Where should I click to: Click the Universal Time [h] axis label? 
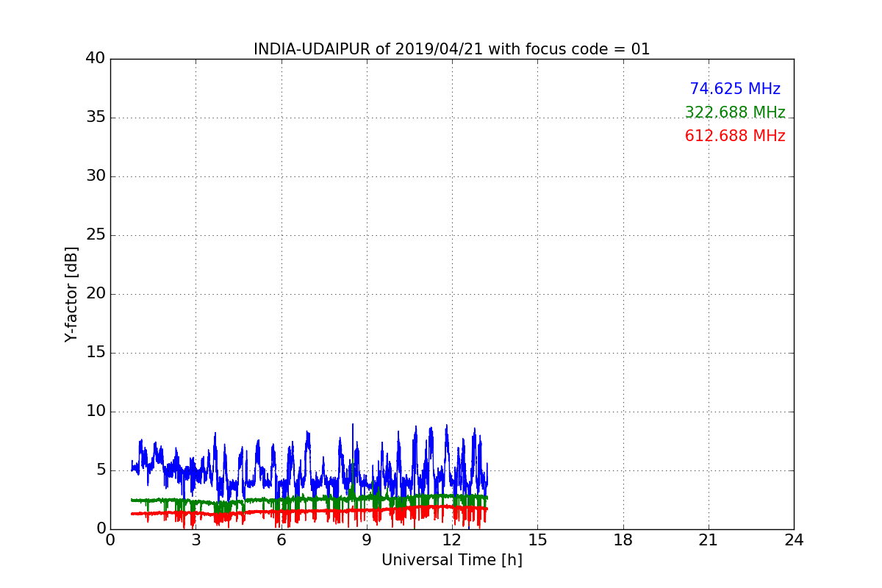(451, 560)
